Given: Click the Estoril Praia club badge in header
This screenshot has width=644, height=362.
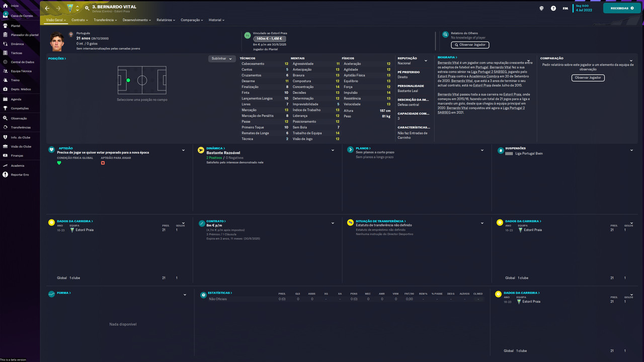Looking at the screenshot, I should [70, 8].
